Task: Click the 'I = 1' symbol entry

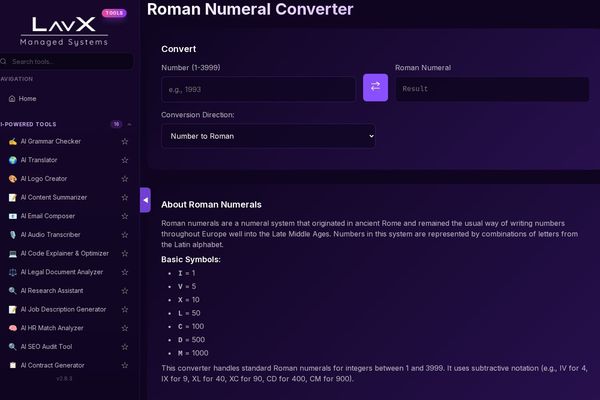Action: (186, 273)
